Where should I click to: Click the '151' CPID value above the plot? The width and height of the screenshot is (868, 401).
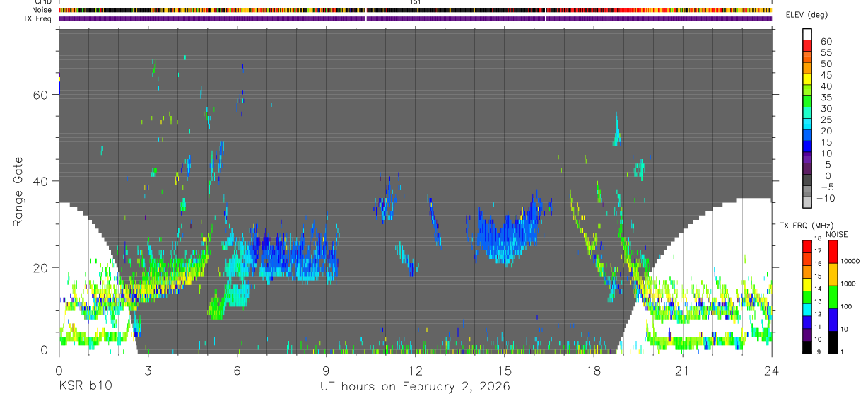point(416,2)
